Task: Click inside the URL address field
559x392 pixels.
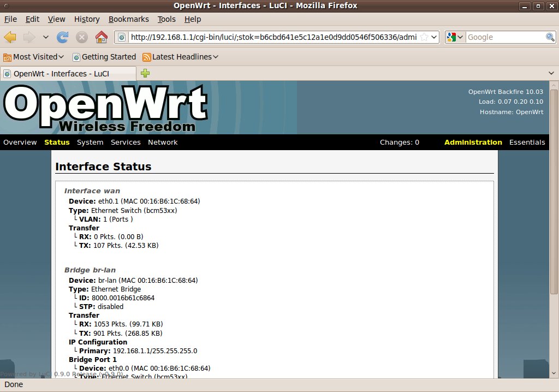Action: tap(273, 37)
